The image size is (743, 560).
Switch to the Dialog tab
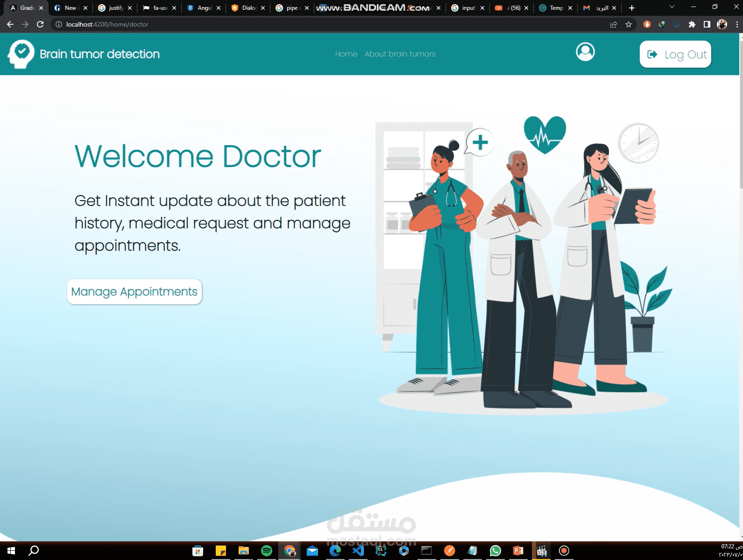coord(248,8)
